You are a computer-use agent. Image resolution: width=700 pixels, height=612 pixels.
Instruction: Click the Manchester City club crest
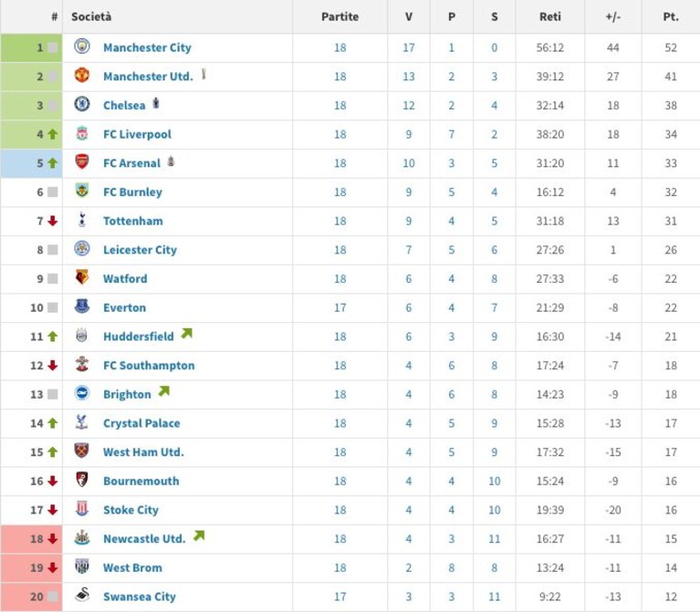82,46
